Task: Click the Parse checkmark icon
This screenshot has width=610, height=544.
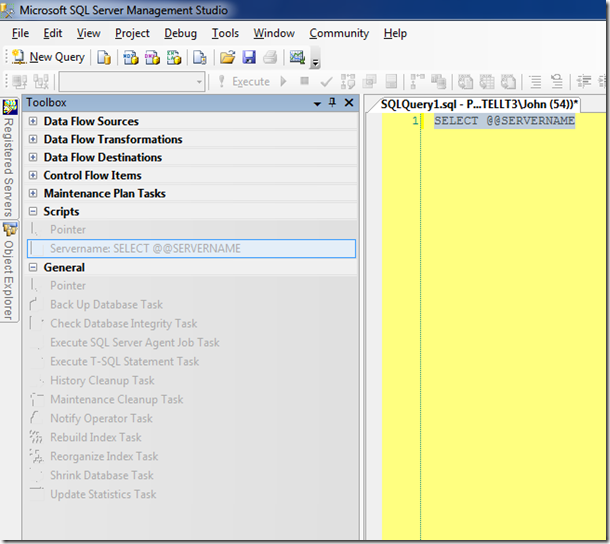Action: 326,82
